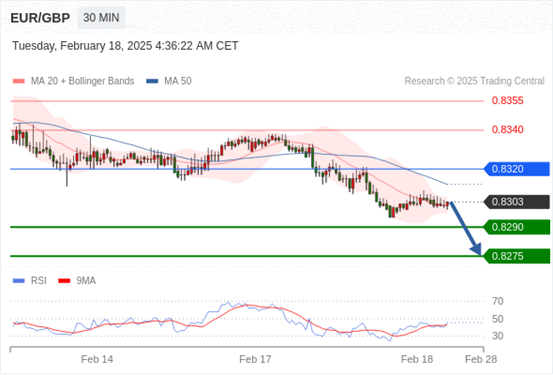Image resolution: width=553 pixels, height=375 pixels.
Task: Click the Feb 17 date axis label
Action: (255, 359)
